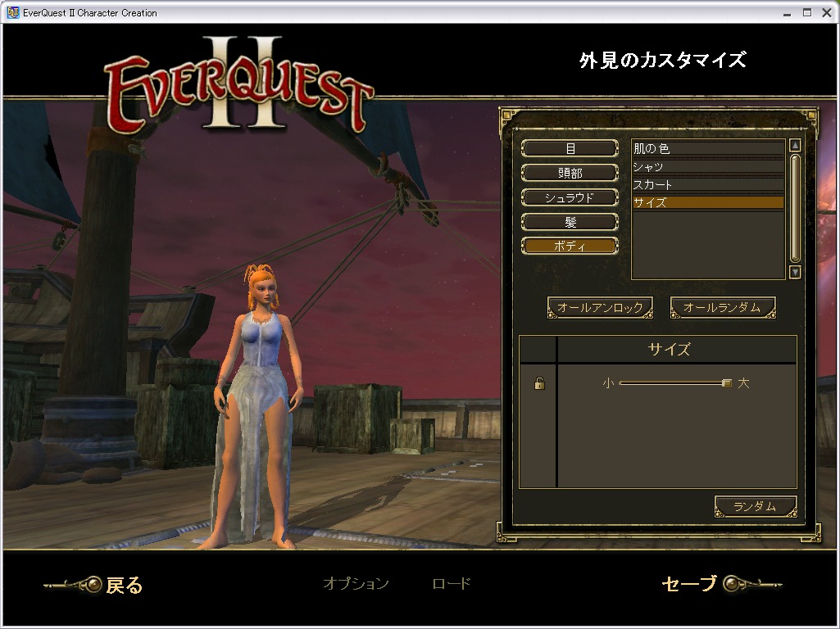Open the 目 (eyes) category
The image size is (840, 629).
pyautogui.click(x=570, y=148)
